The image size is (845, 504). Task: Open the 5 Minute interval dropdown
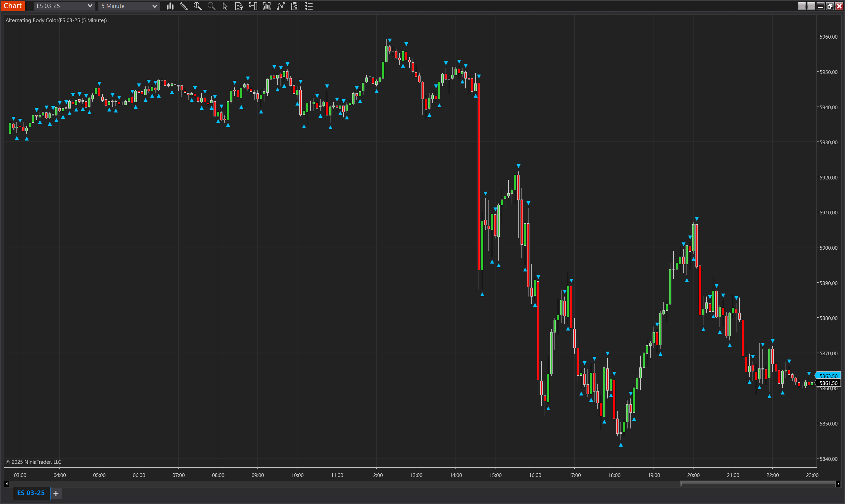point(129,6)
